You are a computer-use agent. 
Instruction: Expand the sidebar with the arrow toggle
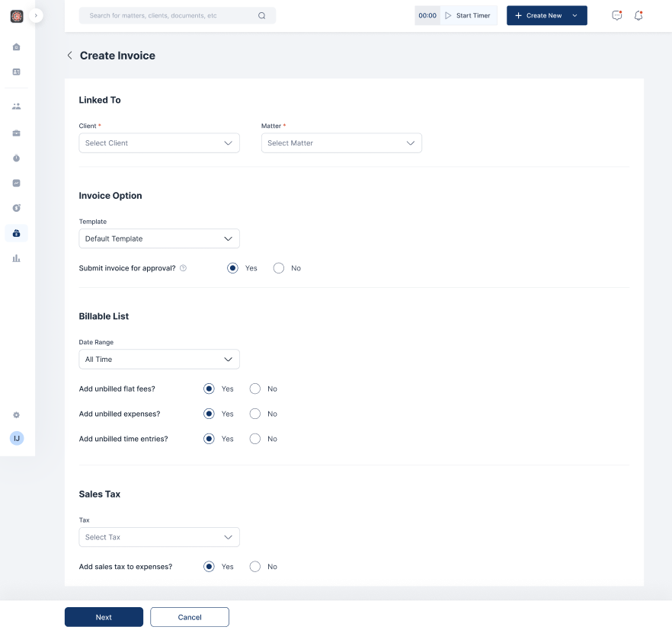point(36,15)
